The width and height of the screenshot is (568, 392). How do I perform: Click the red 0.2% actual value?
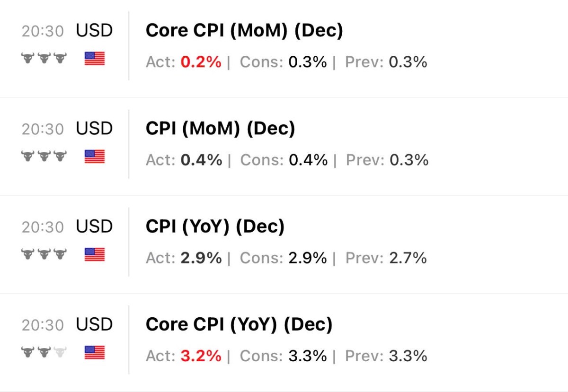[201, 62]
